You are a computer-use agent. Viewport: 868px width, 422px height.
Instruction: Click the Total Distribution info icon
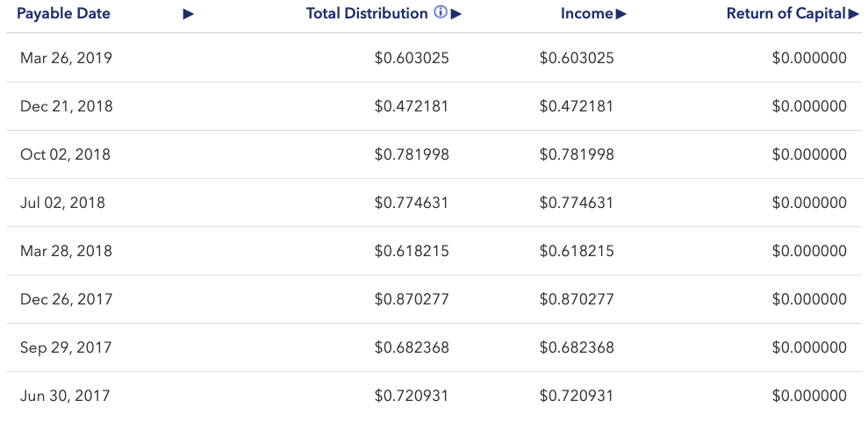(441, 13)
